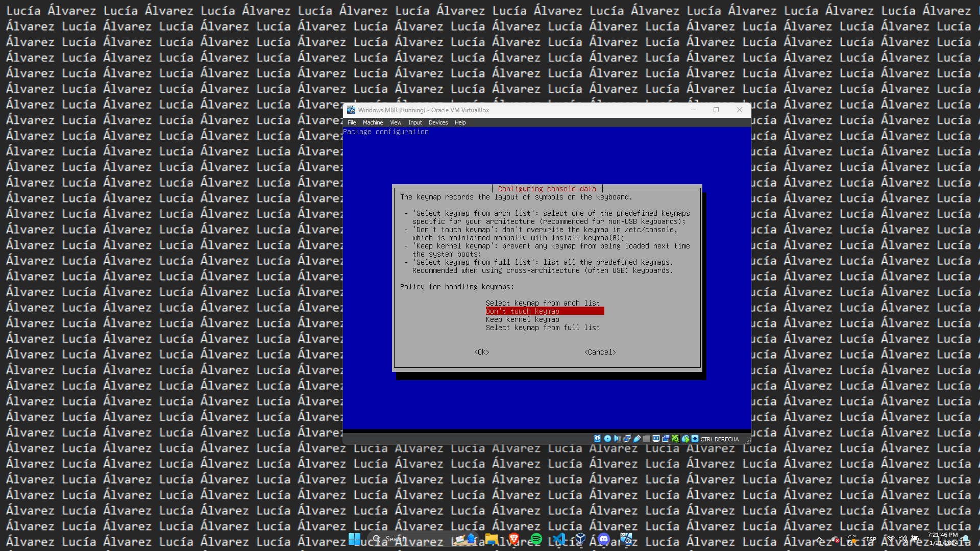980x551 pixels.
Task: Open the Machine menu
Action: 373,122
